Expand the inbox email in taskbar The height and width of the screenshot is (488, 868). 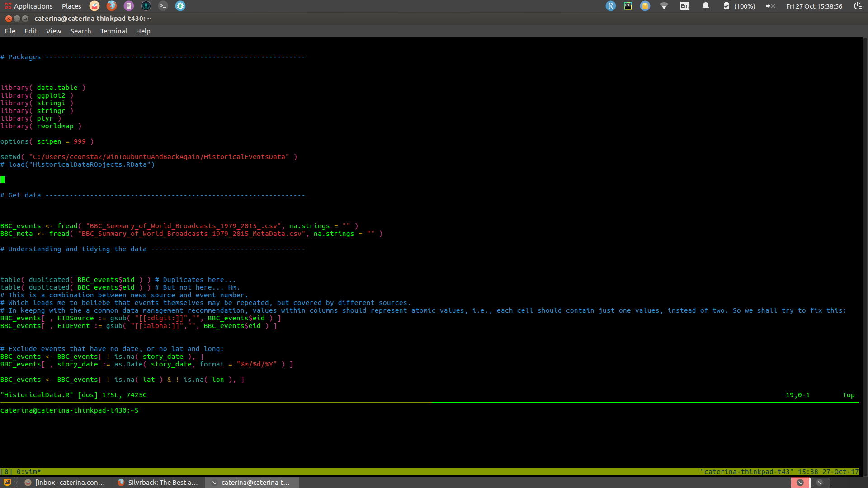click(69, 482)
